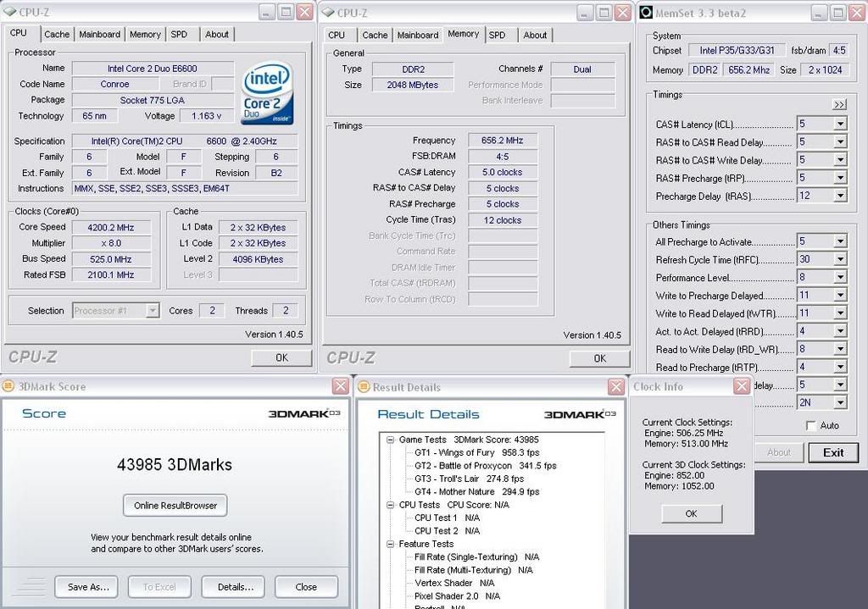
Task: Click the memory Frequency 656.2 MHz field
Action: [502, 141]
